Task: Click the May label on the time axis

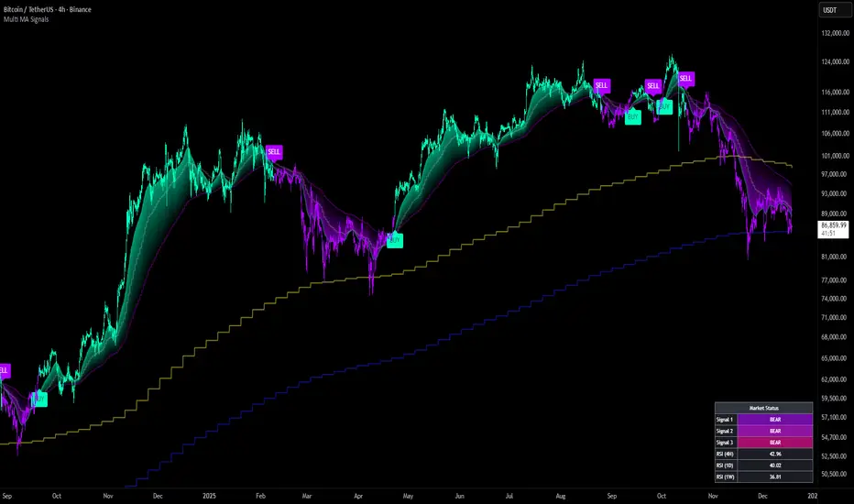Action: 408,496
